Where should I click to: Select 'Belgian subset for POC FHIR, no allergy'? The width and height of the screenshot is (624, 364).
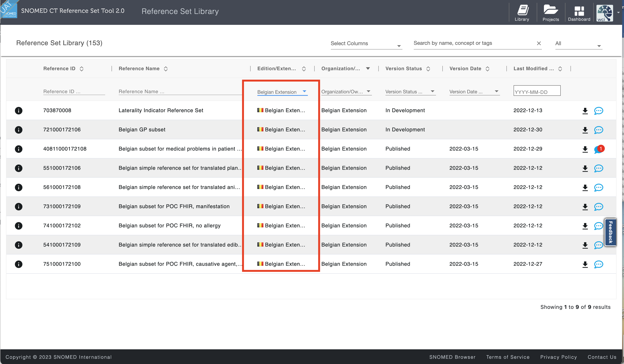169,225
